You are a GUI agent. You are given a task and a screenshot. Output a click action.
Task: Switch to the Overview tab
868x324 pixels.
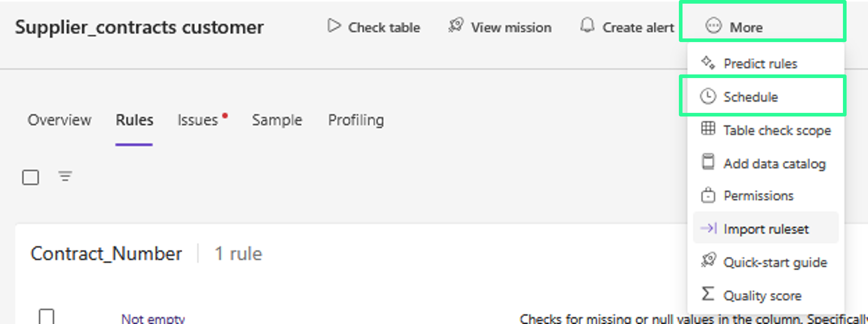click(59, 120)
